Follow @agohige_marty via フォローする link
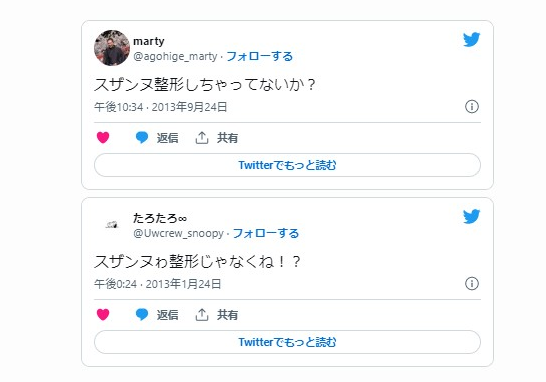This screenshot has height=382, width=546. click(x=259, y=56)
